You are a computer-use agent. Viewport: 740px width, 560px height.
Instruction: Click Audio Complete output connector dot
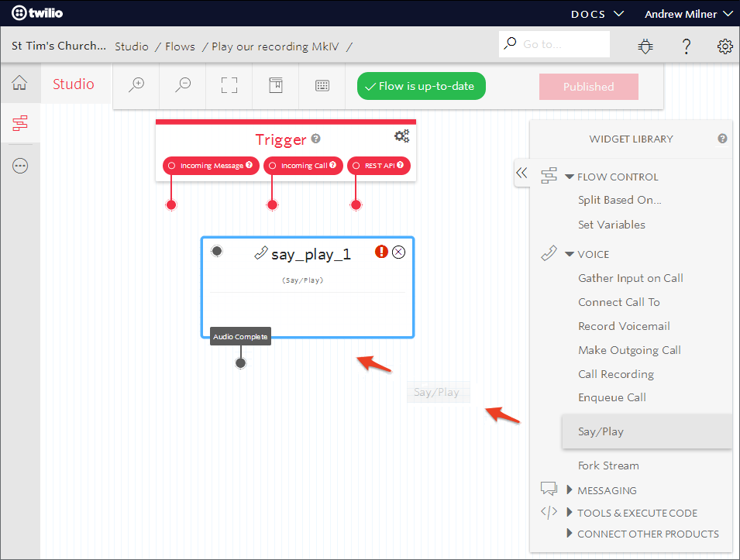point(241,362)
